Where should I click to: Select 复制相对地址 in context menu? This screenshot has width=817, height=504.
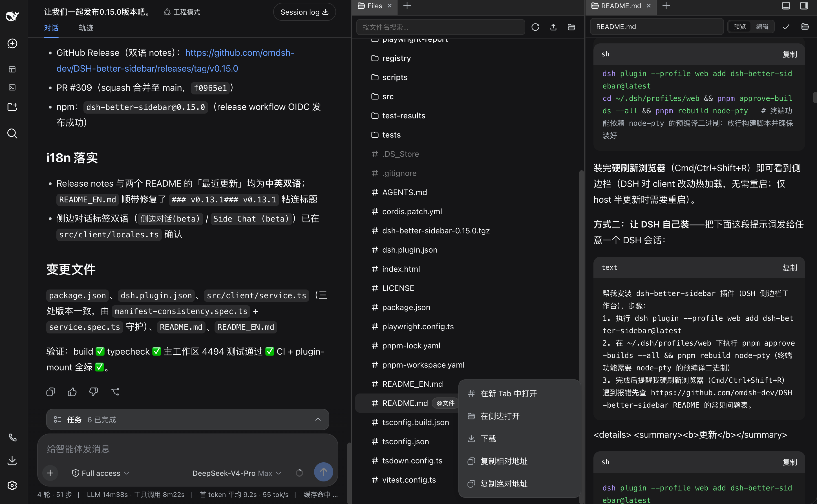pos(519,461)
